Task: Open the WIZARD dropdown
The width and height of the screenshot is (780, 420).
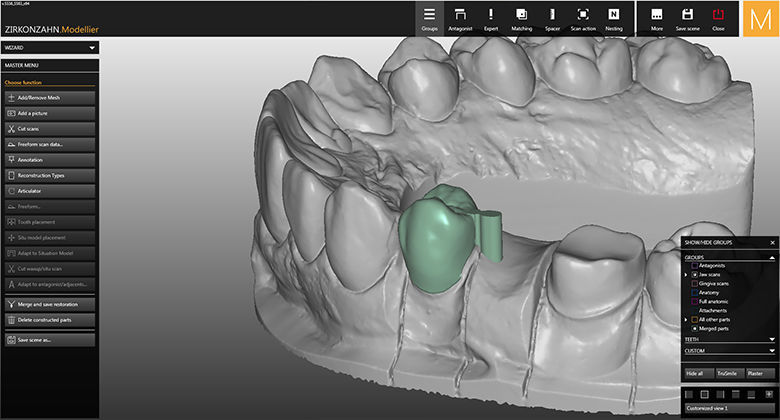Action: coord(50,48)
